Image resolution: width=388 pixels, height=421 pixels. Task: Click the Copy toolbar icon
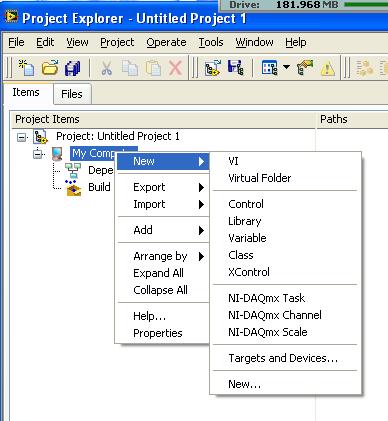pos(130,68)
